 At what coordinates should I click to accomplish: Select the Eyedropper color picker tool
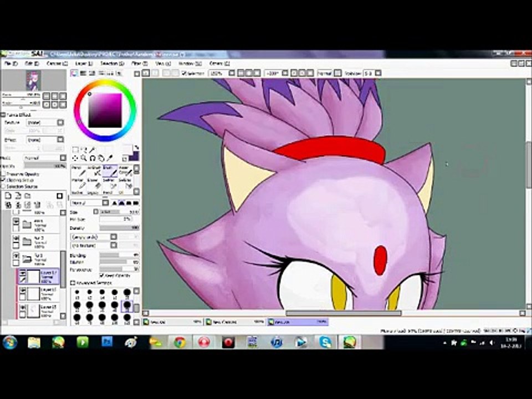[110, 158]
